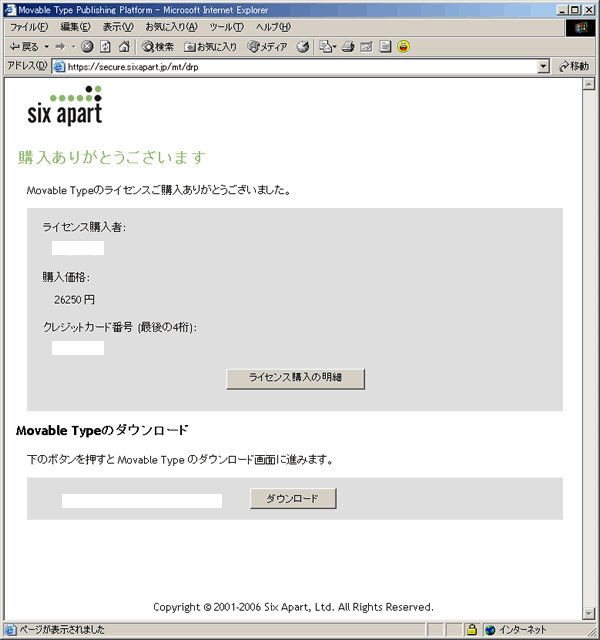This screenshot has height=640, width=600.
Task: Go to Home page icon
Action: coord(124,47)
